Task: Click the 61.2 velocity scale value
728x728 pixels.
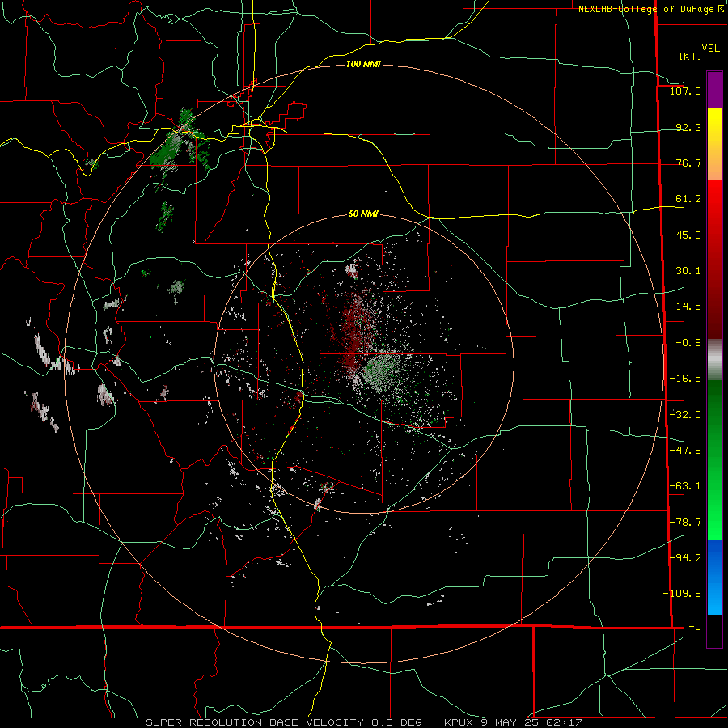Action: point(688,199)
